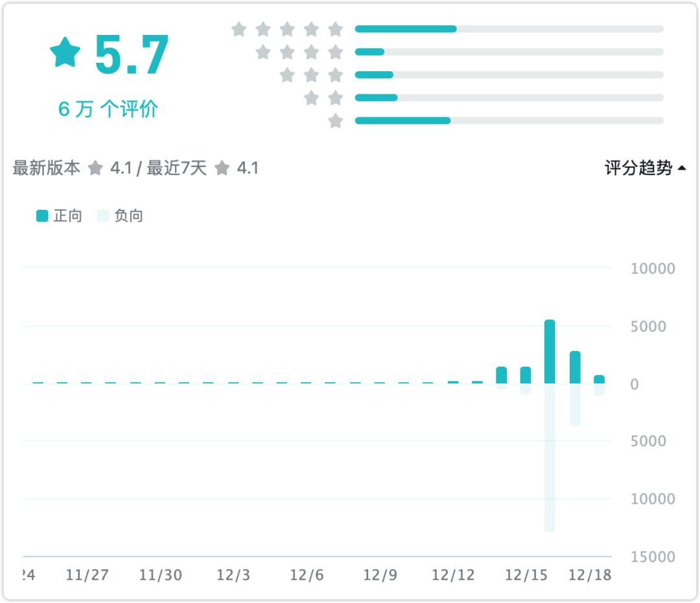Collapse the 评分趋势 section
This screenshot has width=700, height=603.
[645, 168]
